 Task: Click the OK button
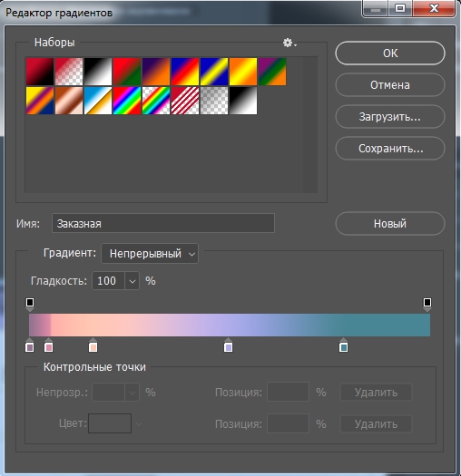tap(390, 53)
